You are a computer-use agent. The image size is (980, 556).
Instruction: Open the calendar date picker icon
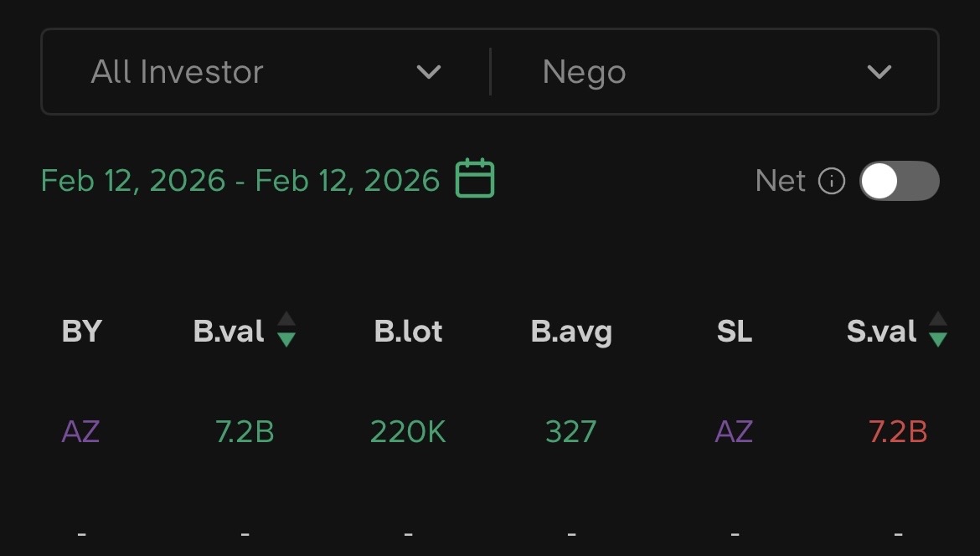475,179
